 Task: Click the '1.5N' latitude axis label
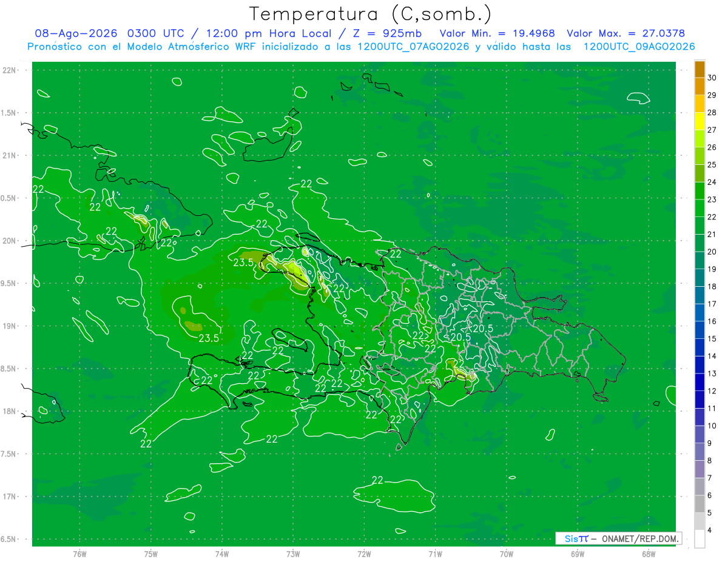9,113
